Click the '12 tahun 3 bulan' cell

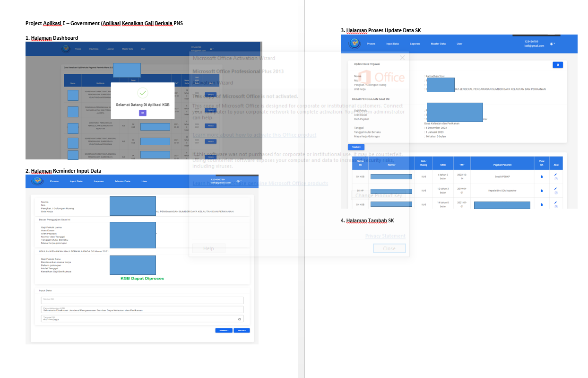pos(443,191)
